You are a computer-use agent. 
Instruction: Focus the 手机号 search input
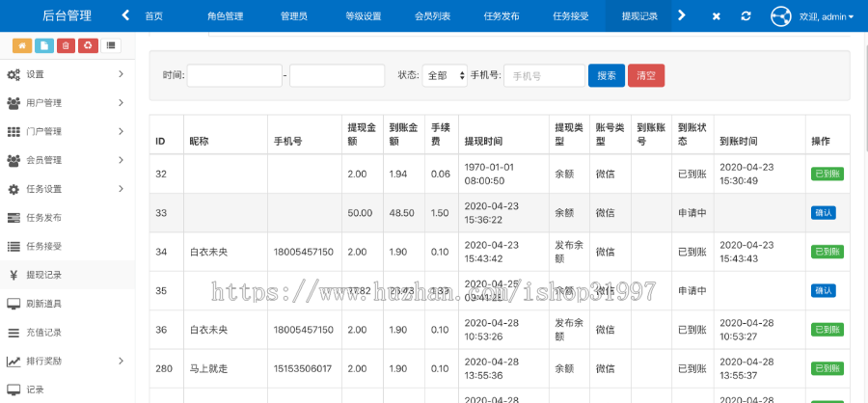tap(544, 76)
